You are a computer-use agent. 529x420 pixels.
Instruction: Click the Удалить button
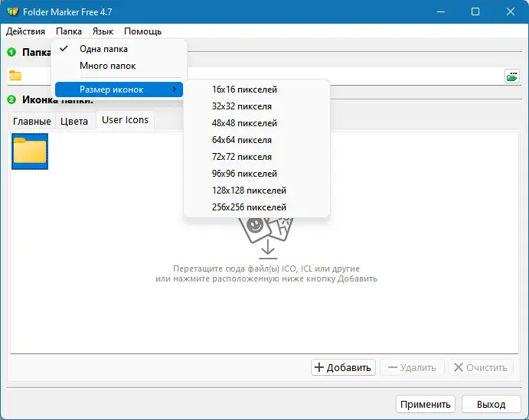413,367
